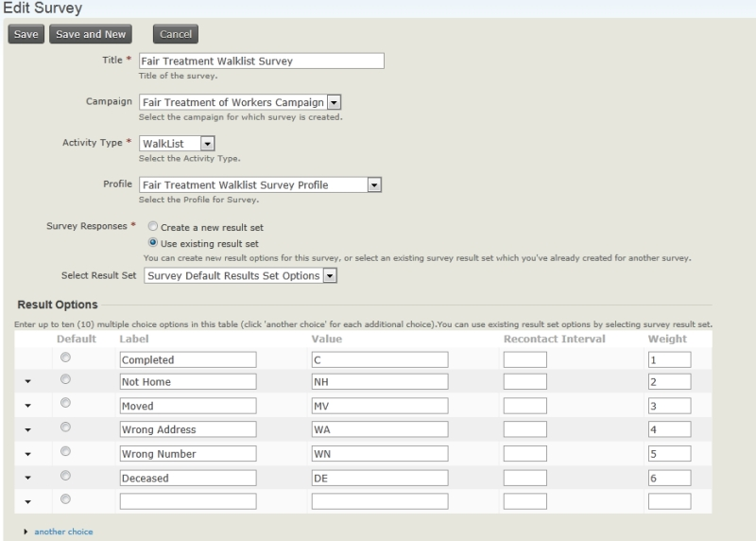Add a row via 'another choice' link
The image size is (756, 541).
[x=63, y=532]
